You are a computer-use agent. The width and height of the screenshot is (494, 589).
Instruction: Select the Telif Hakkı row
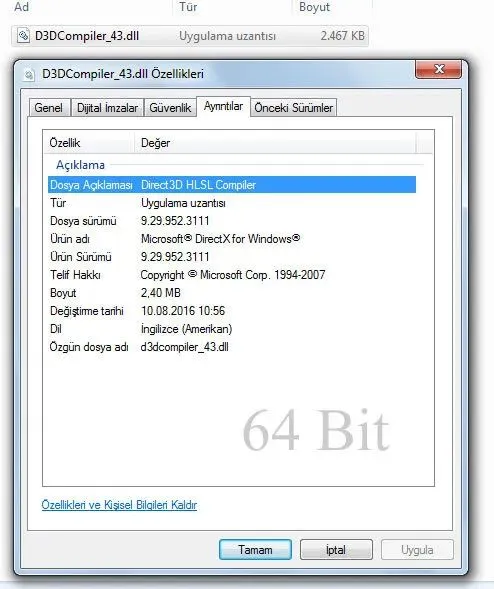click(x=232, y=275)
